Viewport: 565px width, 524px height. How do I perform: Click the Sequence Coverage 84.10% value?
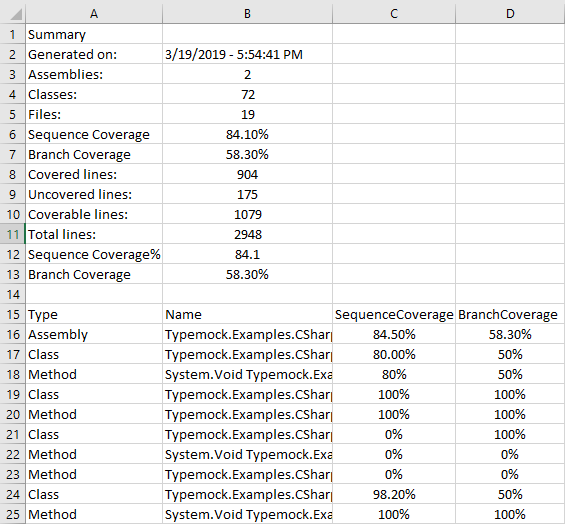[247, 134]
